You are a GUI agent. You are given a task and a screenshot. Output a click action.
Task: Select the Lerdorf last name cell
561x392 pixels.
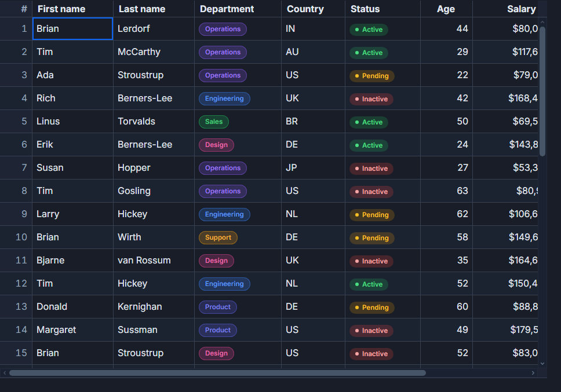click(x=154, y=28)
